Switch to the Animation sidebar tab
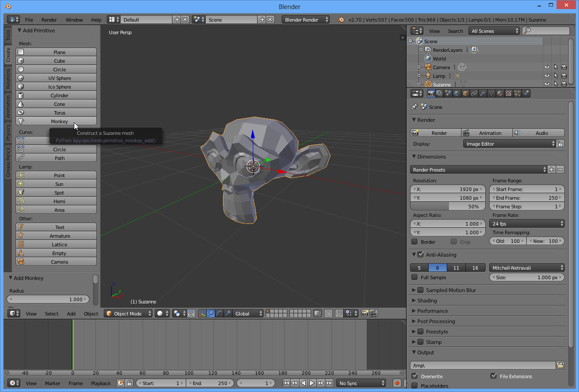This screenshot has height=392, width=579. [8, 106]
